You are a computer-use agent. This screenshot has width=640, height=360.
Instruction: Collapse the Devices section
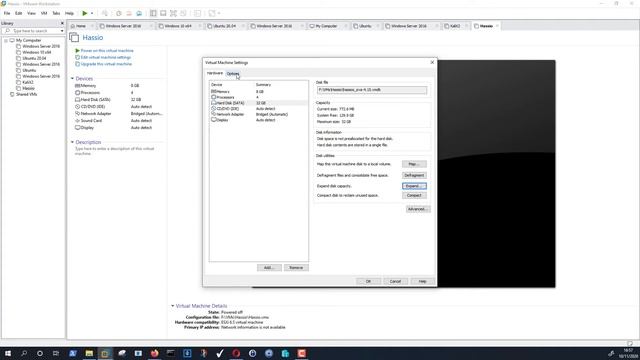tap(72, 78)
